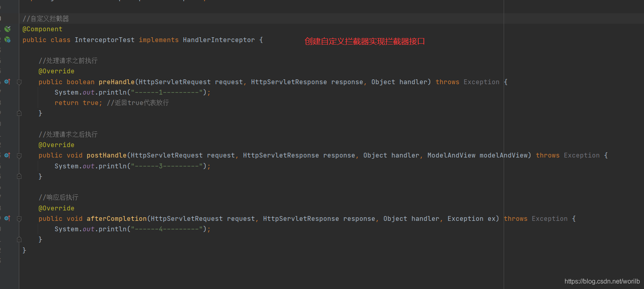This screenshot has height=289, width=644.
Task: Click the Exception ex parameter in afterCompletion
Action: point(472,219)
